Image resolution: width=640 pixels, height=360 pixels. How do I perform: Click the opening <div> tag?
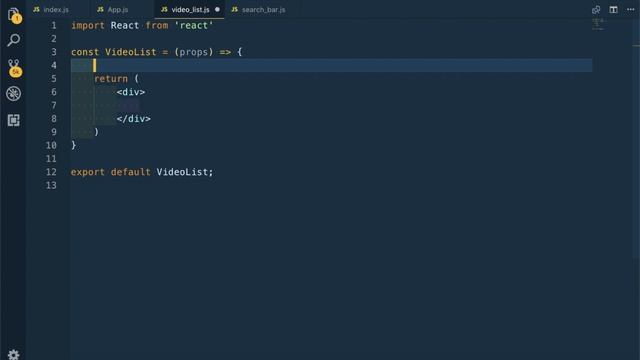tap(131, 92)
